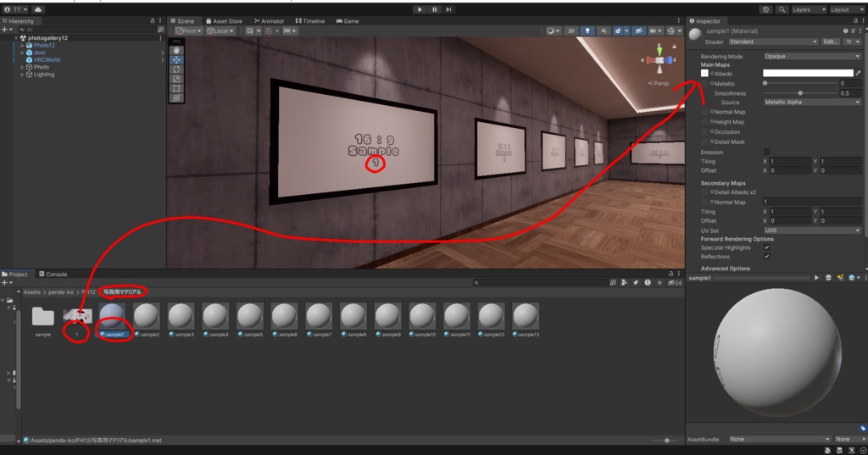Select the Move tool in Scene view
The image size is (868, 455).
(x=176, y=60)
